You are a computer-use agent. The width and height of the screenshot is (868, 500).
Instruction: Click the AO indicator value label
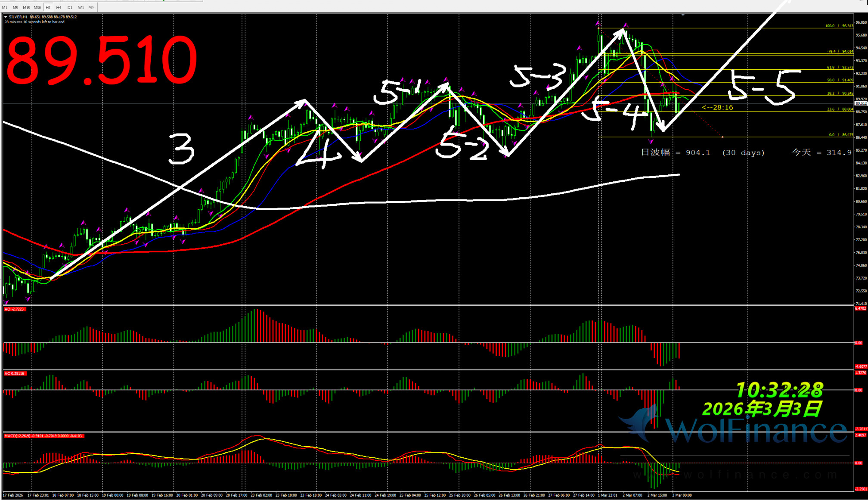[x=15, y=309]
